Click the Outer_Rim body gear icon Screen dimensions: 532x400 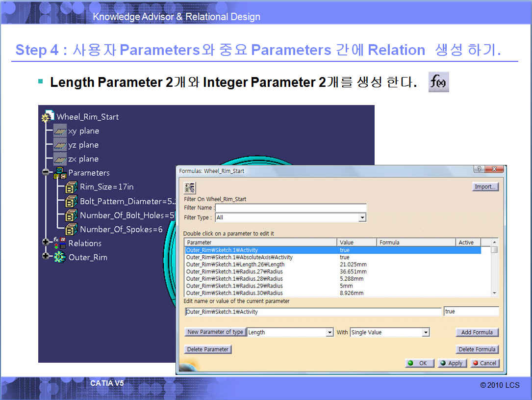(60, 257)
